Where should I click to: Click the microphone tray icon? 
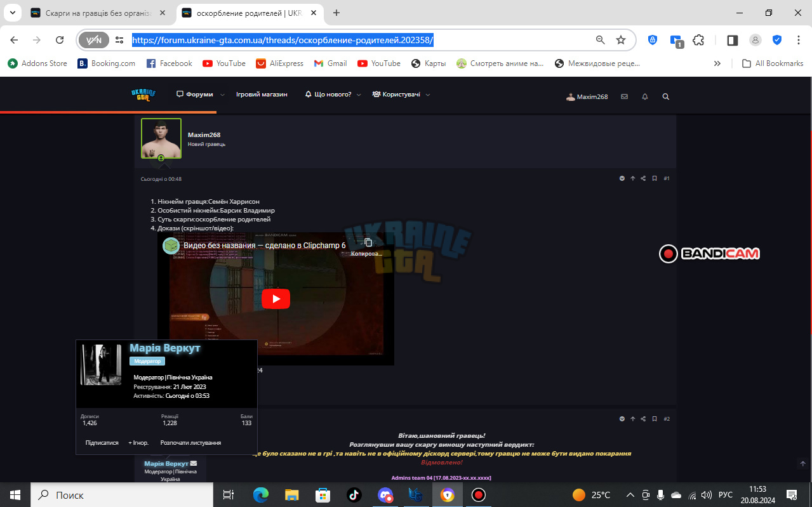(x=661, y=495)
